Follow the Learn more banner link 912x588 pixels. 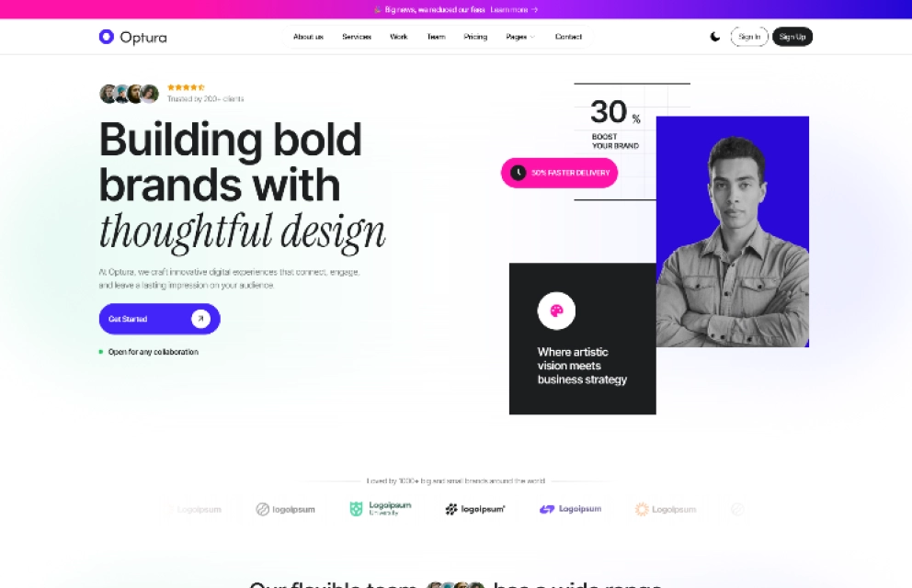[x=514, y=10]
